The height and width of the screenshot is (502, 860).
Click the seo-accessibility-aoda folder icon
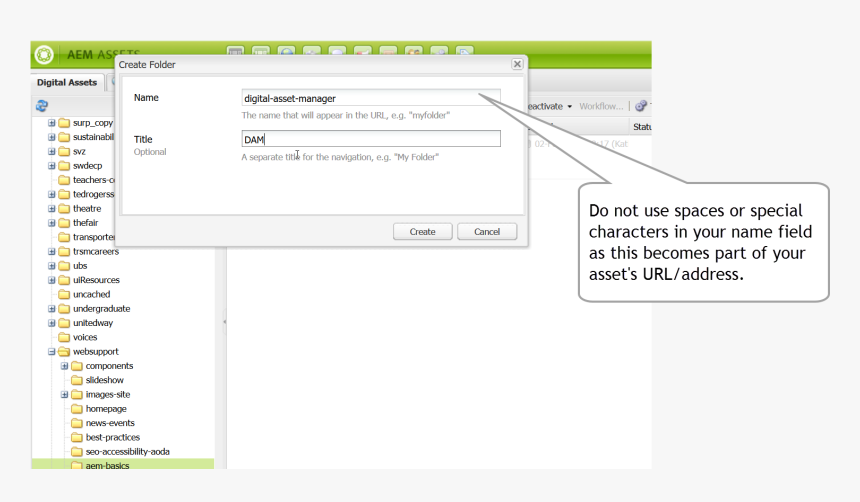77,452
